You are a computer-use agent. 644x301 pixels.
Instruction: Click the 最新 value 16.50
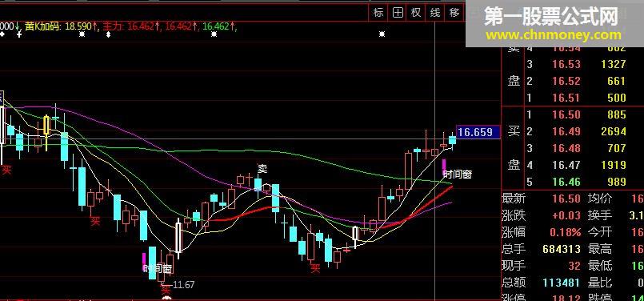click(x=566, y=199)
